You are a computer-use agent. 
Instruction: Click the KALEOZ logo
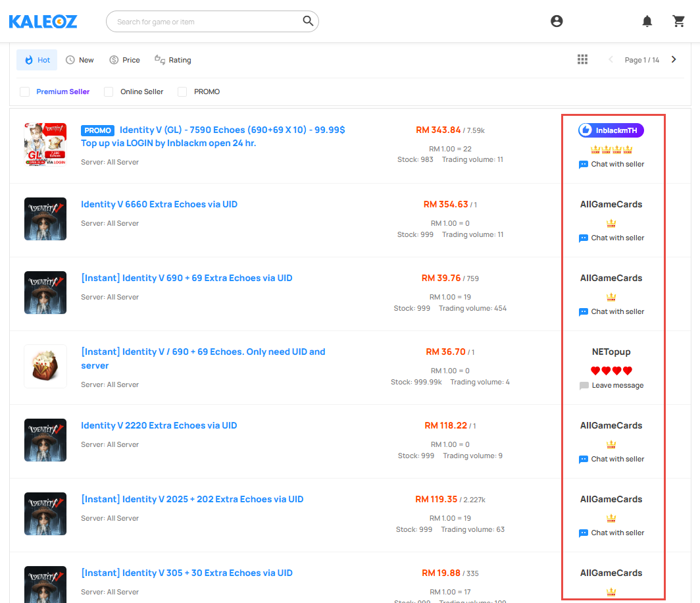click(x=43, y=22)
